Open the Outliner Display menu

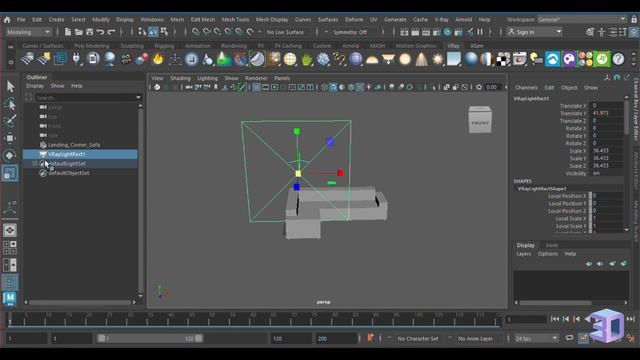pyautogui.click(x=35, y=86)
